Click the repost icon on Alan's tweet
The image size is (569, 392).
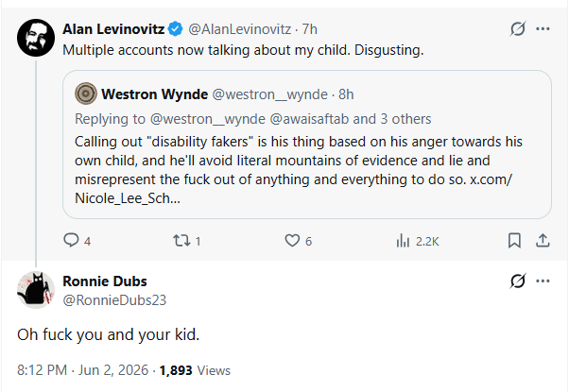click(x=181, y=241)
